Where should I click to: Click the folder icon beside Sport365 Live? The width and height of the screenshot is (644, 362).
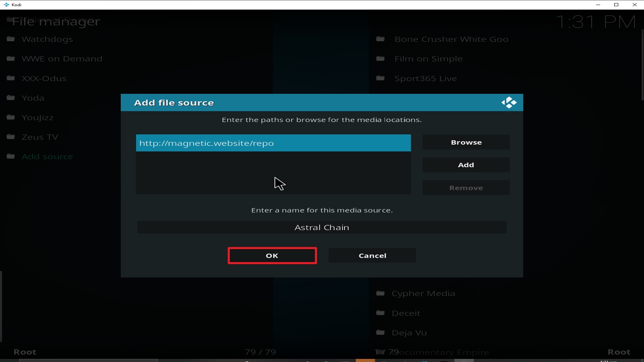pos(380,78)
